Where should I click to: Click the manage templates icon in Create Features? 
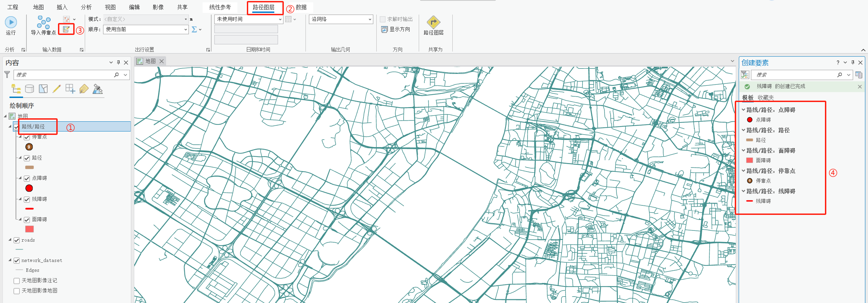coord(859,75)
